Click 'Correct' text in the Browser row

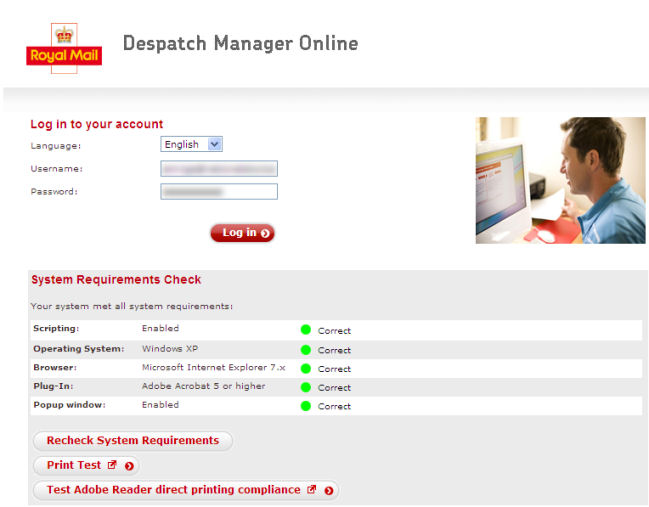pyautogui.click(x=334, y=369)
